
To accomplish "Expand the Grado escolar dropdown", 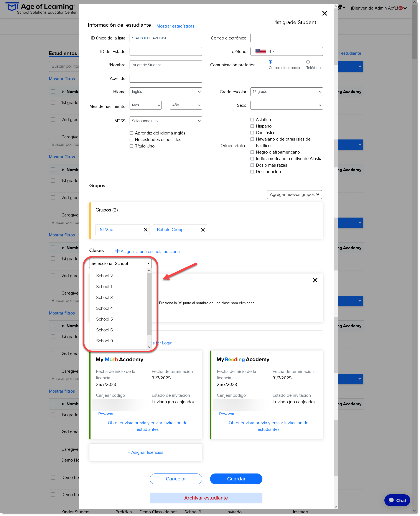I will coord(287,92).
